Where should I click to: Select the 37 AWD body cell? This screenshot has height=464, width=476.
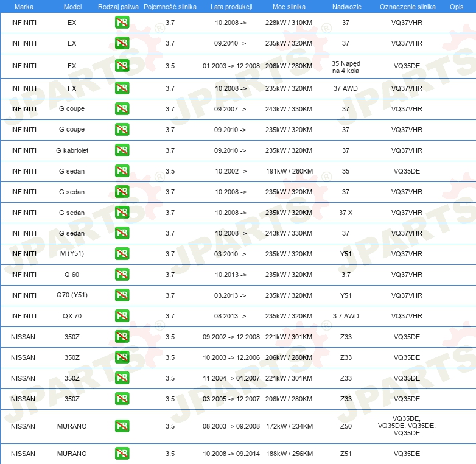click(x=346, y=88)
